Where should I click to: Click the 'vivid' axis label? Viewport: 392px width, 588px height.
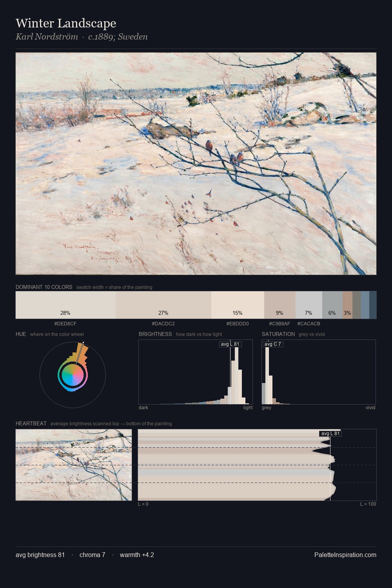pyautogui.click(x=370, y=408)
